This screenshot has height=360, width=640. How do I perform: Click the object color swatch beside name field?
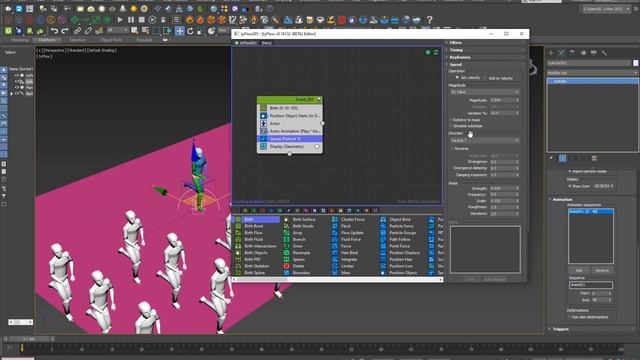[636, 63]
